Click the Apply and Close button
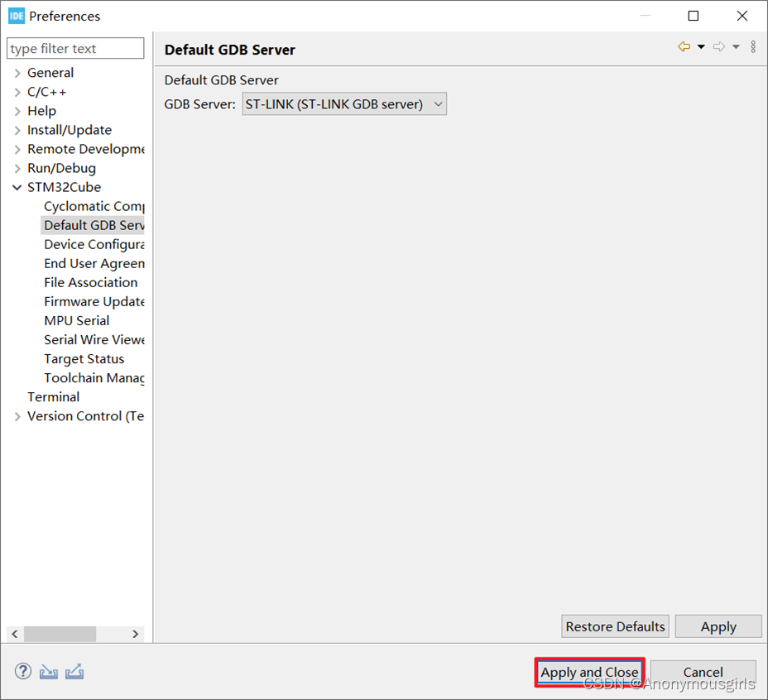The width and height of the screenshot is (768, 700). pyautogui.click(x=590, y=672)
